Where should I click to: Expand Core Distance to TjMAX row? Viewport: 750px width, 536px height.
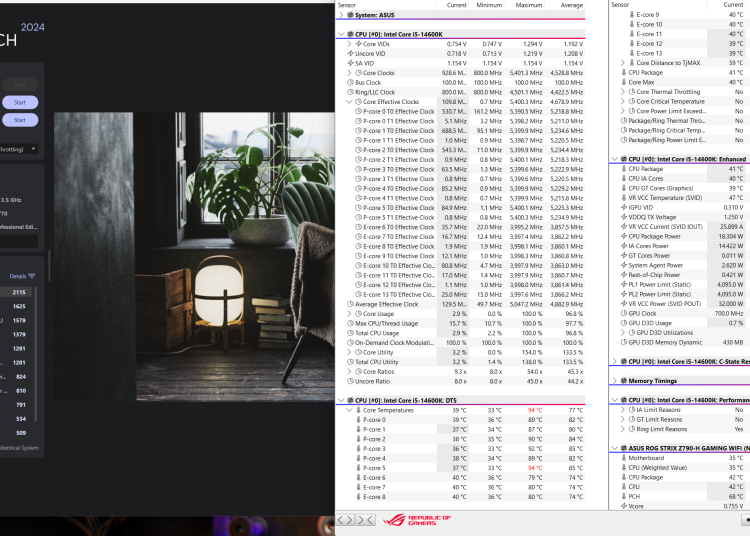[623, 63]
